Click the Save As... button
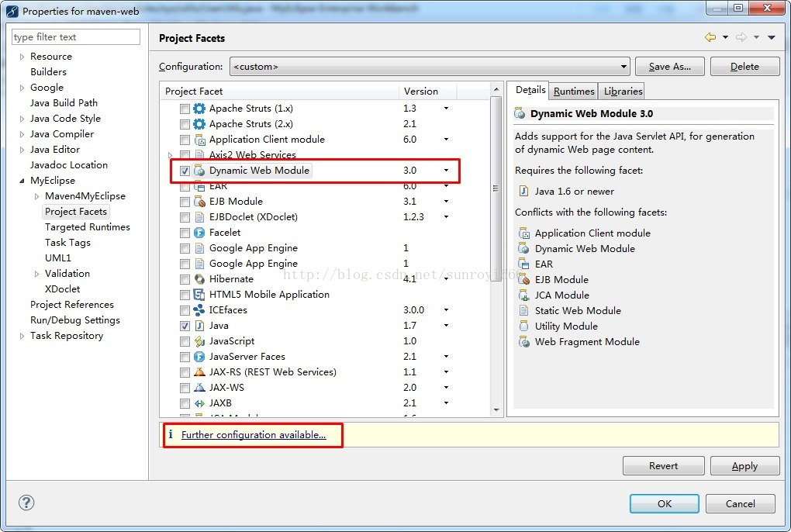This screenshot has height=532, width=791. click(669, 67)
